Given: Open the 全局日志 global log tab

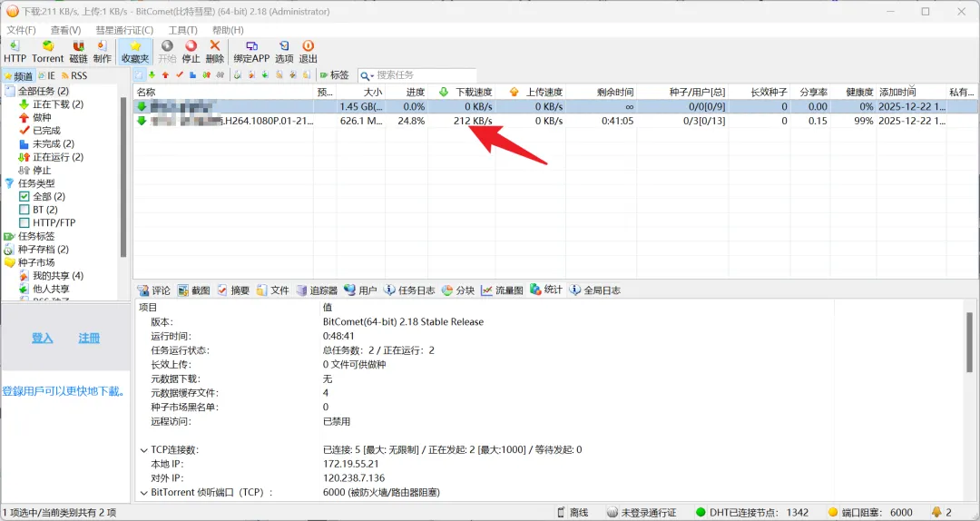Looking at the screenshot, I should coord(595,290).
